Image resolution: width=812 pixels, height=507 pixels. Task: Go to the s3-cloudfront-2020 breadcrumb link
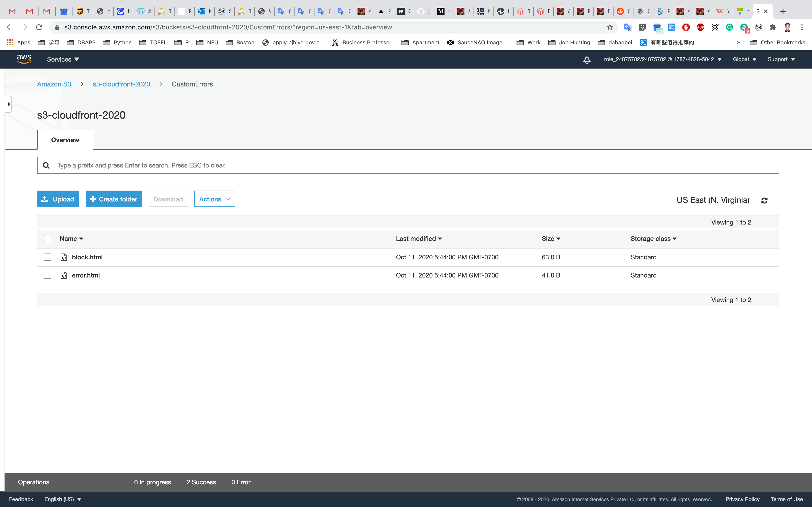[x=121, y=84]
